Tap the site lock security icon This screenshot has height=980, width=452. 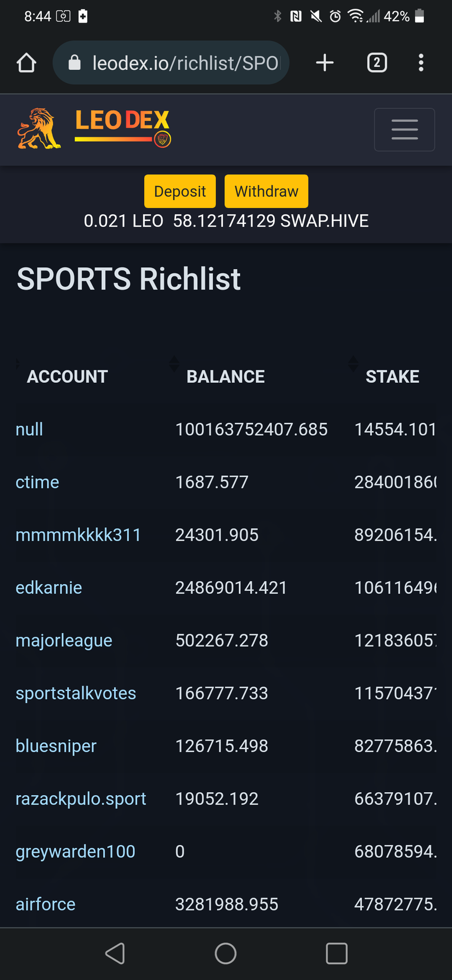point(75,62)
